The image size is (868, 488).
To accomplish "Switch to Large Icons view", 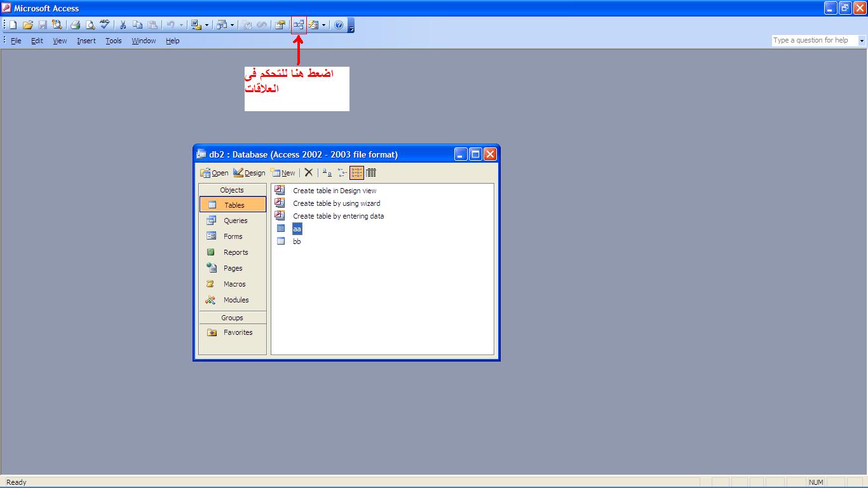I will [x=327, y=172].
